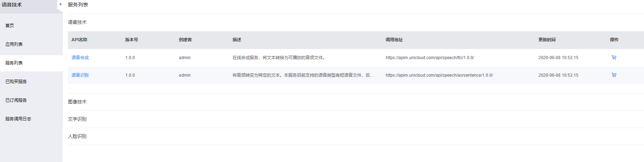Click the 服务列表 page heading
The height and width of the screenshot is (162, 644).
tap(78, 5)
